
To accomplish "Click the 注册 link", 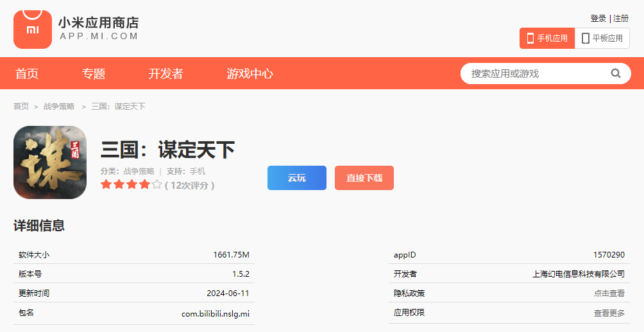I will point(621,19).
